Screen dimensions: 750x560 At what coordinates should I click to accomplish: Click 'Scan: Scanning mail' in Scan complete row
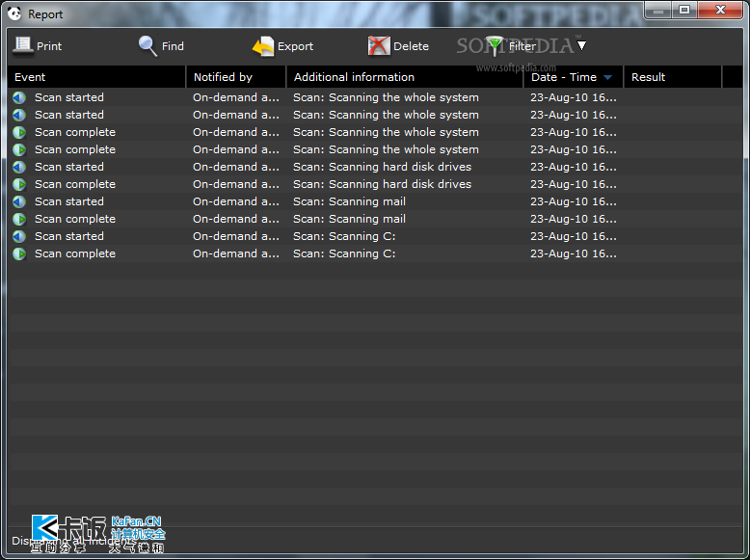349,219
